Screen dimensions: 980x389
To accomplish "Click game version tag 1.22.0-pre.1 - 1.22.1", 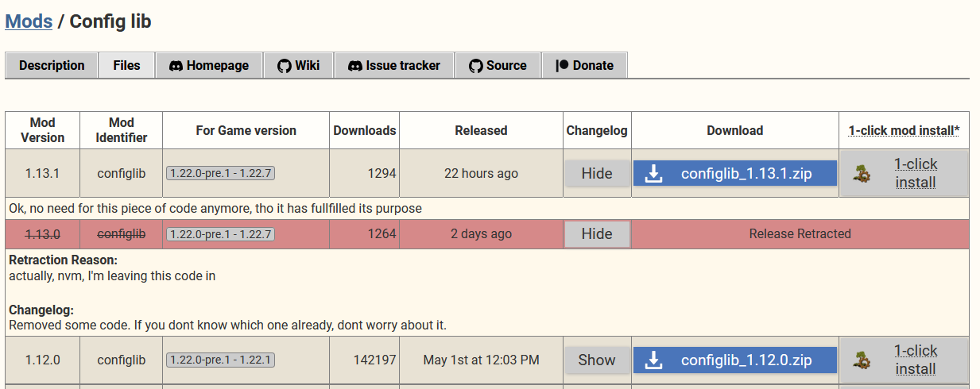I will click(220, 360).
